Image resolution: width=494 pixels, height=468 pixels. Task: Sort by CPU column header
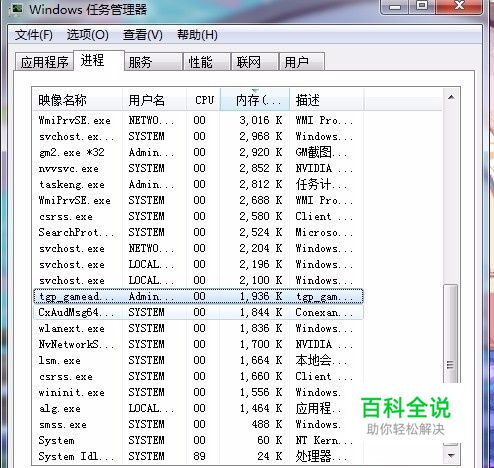coord(203,100)
